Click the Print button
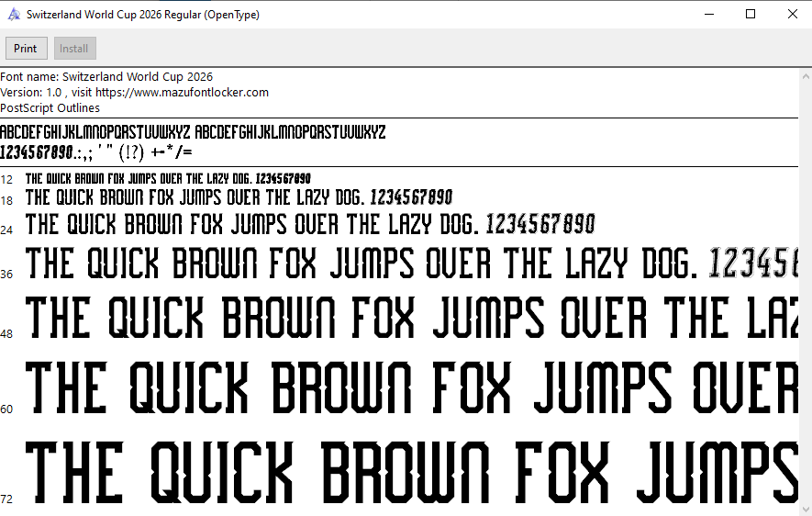 pyautogui.click(x=26, y=49)
